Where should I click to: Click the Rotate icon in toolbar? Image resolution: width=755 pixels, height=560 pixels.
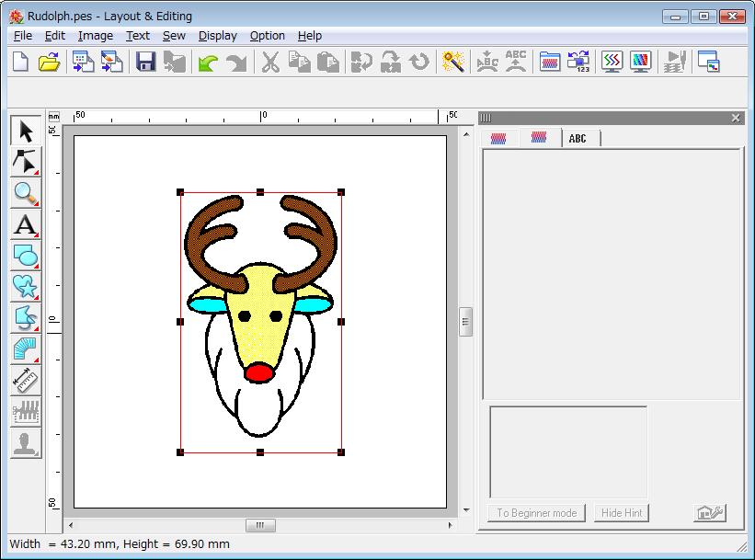(419, 63)
